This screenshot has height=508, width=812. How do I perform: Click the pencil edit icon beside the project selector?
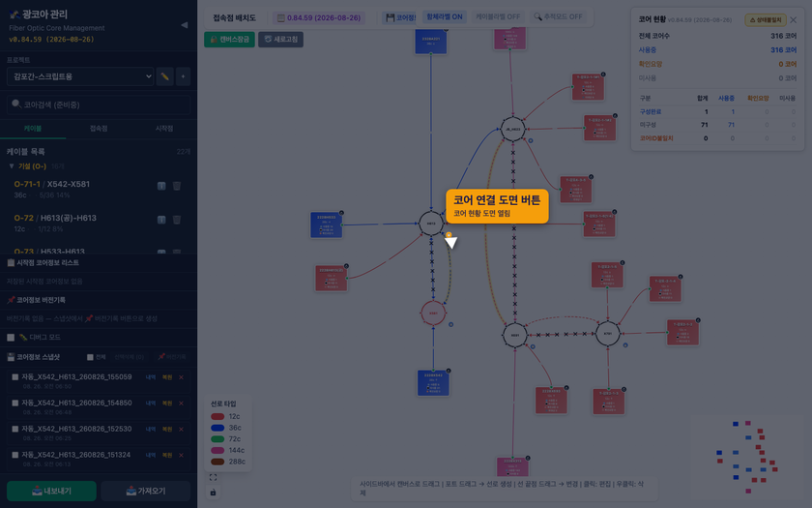pyautogui.click(x=164, y=76)
